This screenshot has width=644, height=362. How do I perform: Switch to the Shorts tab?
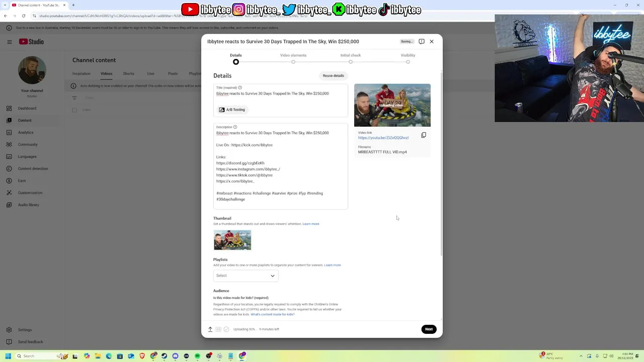click(128, 73)
